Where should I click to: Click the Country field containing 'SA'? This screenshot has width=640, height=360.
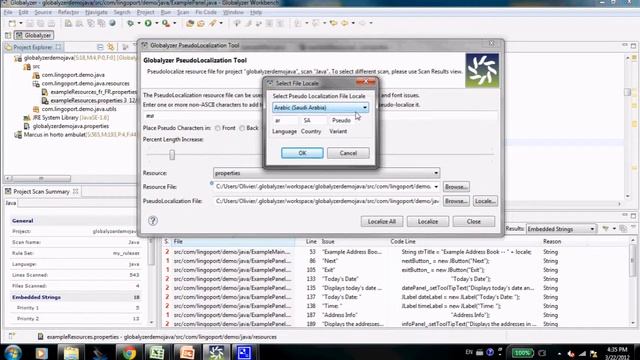pos(313,120)
